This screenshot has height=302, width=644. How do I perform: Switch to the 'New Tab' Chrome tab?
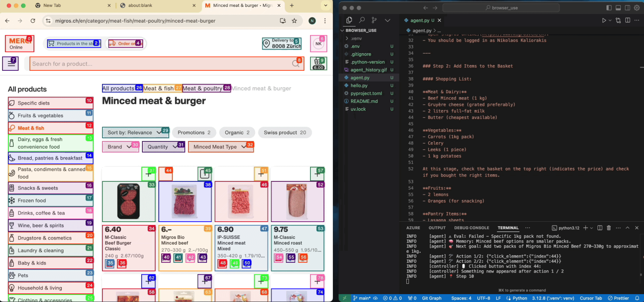73,5
